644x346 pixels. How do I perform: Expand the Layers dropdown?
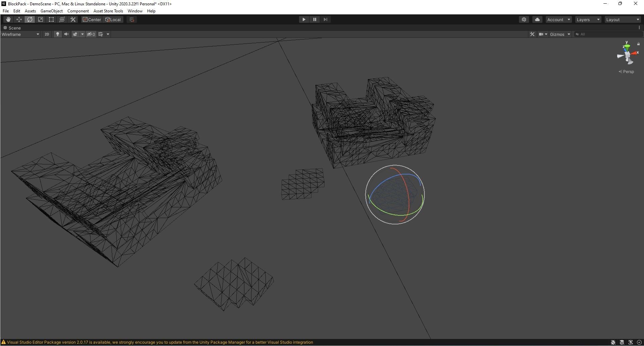pyautogui.click(x=588, y=19)
